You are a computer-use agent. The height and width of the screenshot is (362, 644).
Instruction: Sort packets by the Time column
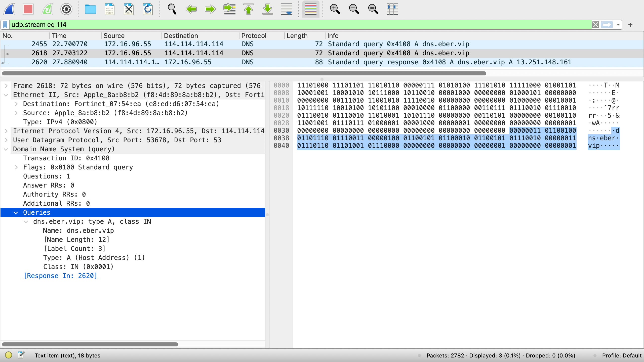click(x=75, y=36)
